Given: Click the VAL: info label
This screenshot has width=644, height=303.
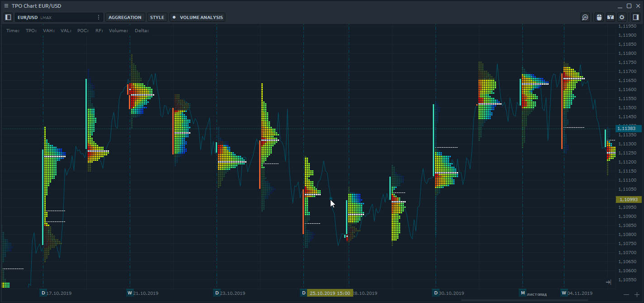Looking at the screenshot, I should point(66,31).
